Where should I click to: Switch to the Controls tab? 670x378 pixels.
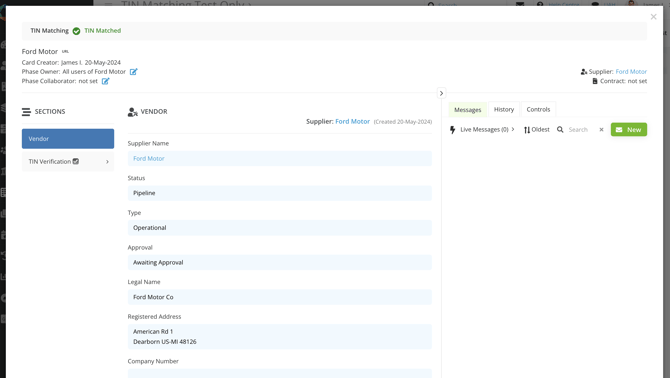(538, 109)
